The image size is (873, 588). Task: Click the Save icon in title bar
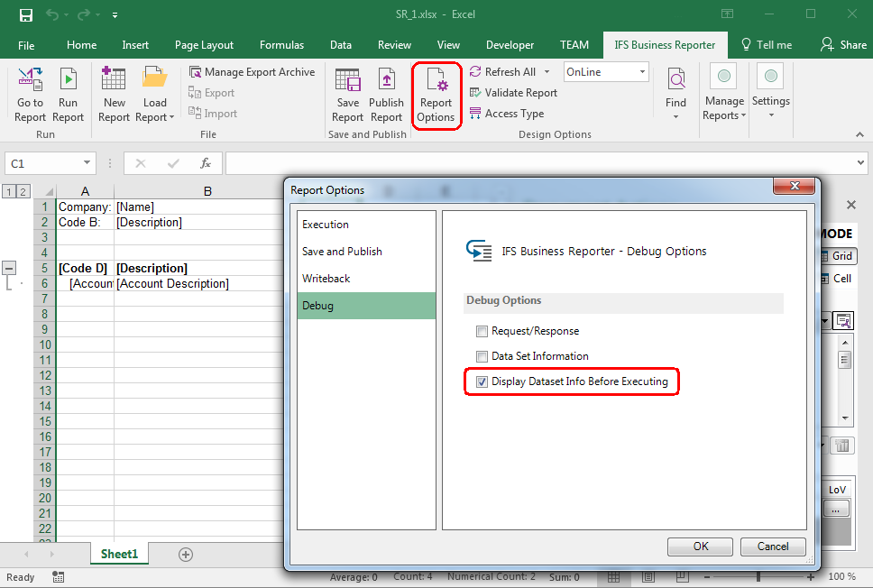tap(25, 15)
